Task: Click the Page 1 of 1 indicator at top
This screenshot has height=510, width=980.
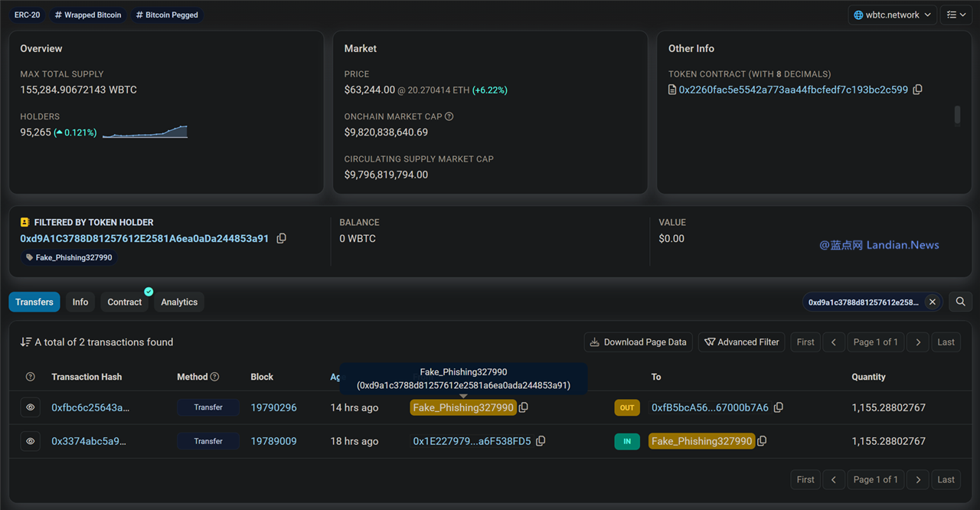Action: (876, 342)
